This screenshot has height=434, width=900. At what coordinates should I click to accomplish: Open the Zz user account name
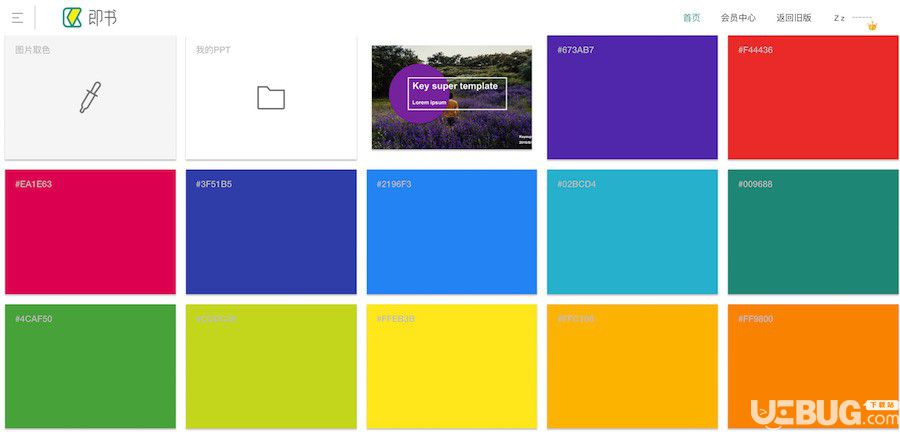(x=839, y=18)
